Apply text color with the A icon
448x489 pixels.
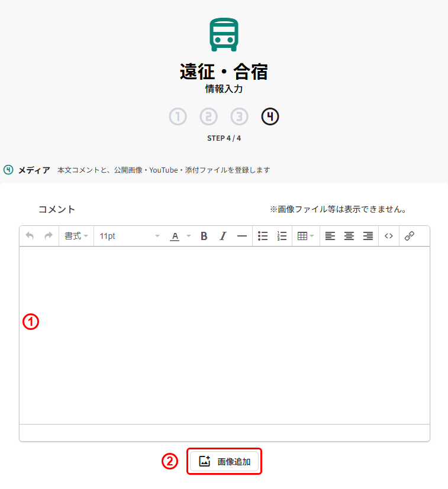pyautogui.click(x=175, y=236)
